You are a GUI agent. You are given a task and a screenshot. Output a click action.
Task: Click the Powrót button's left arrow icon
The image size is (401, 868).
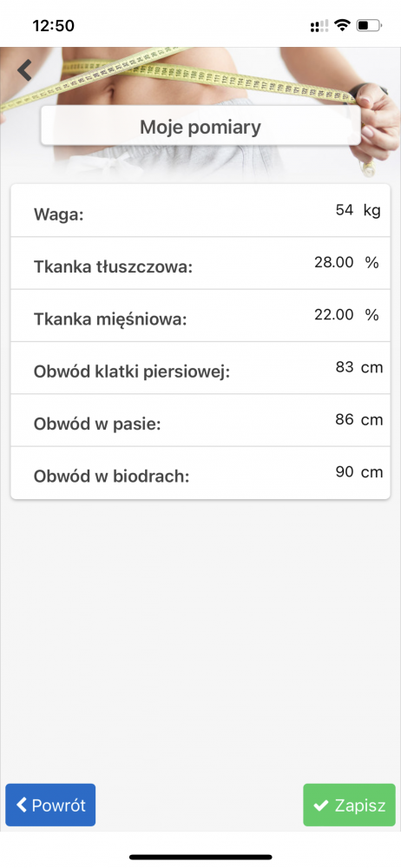(x=22, y=805)
